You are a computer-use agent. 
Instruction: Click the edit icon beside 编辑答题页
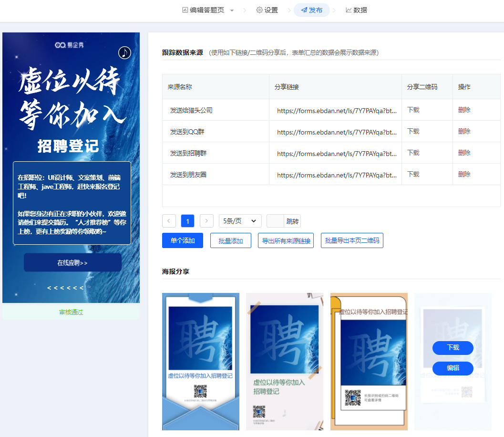(x=185, y=10)
